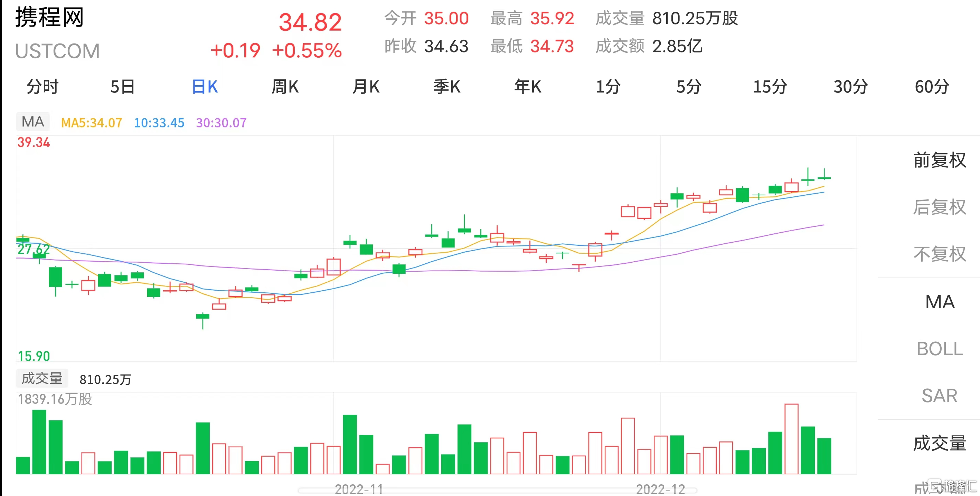Click the 成交量 label above volume chart
The height and width of the screenshot is (496, 980).
(42, 379)
